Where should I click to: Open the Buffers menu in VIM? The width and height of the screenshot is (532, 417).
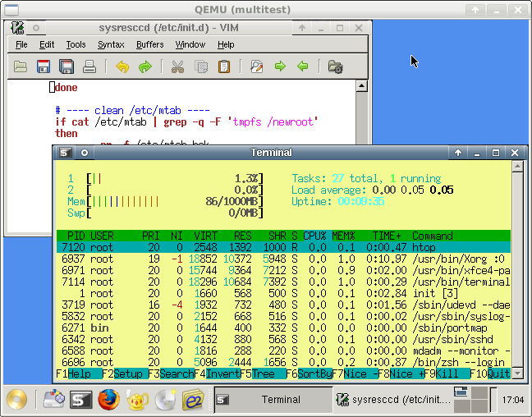[149, 44]
